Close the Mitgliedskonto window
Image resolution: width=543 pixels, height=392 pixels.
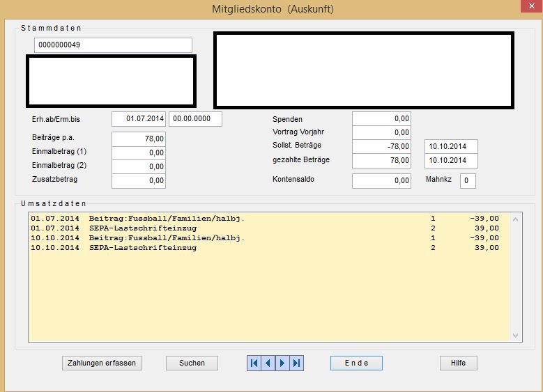[528, 7]
